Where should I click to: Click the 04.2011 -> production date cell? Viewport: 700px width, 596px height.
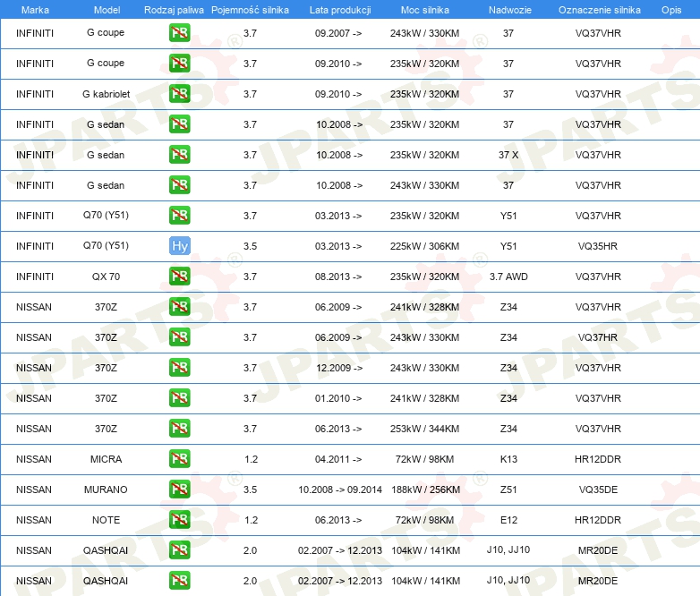coord(338,459)
